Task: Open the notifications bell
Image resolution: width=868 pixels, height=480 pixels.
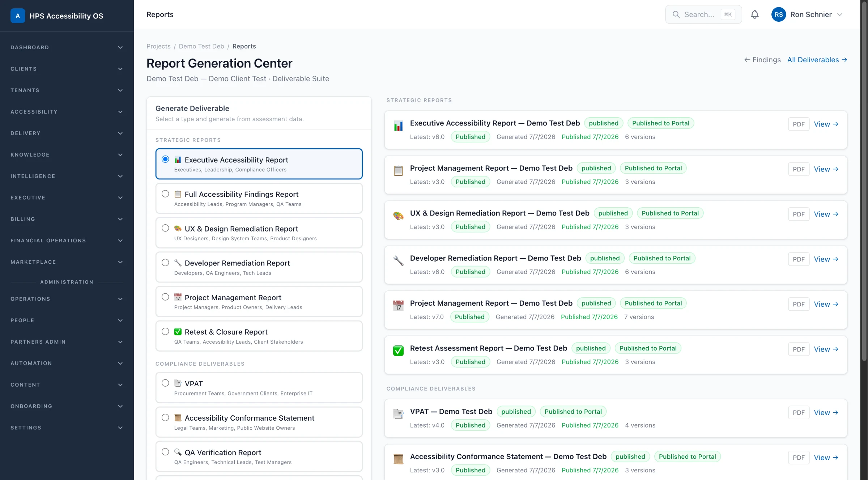Action: (754, 14)
